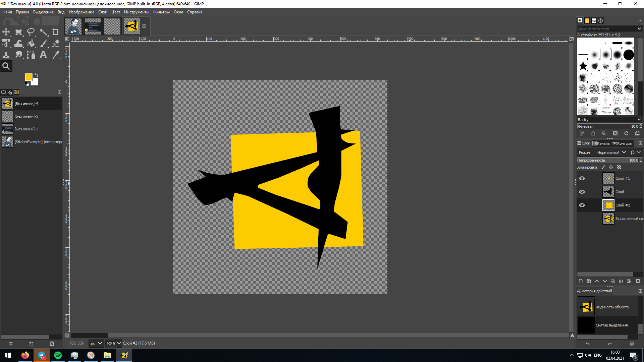Pick the Fuzzy Select magic wand tool
The image size is (644, 362).
(x=43, y=32)
